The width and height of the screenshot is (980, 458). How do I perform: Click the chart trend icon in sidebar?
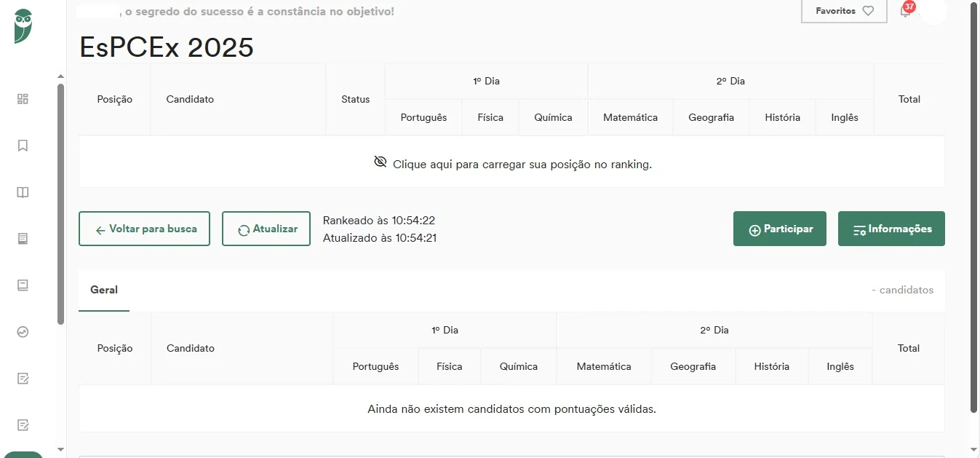(x=23, y=332)
